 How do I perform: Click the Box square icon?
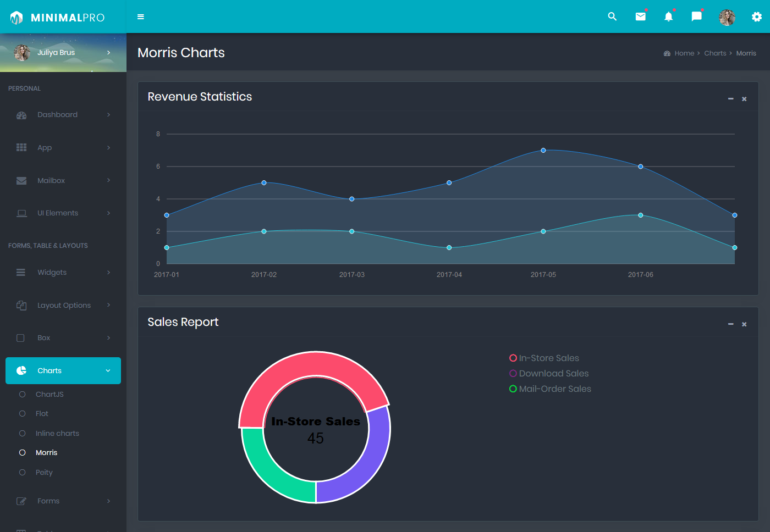point(20,338)
